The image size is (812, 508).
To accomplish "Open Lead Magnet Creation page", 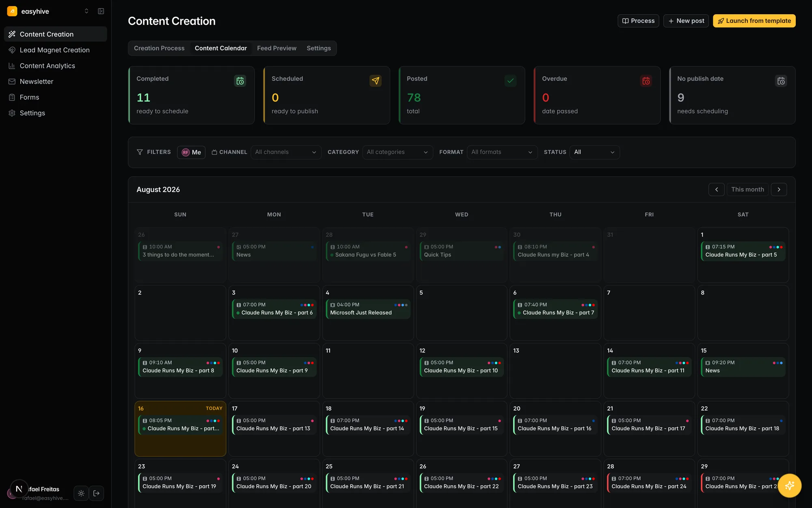I will [56, 50].
